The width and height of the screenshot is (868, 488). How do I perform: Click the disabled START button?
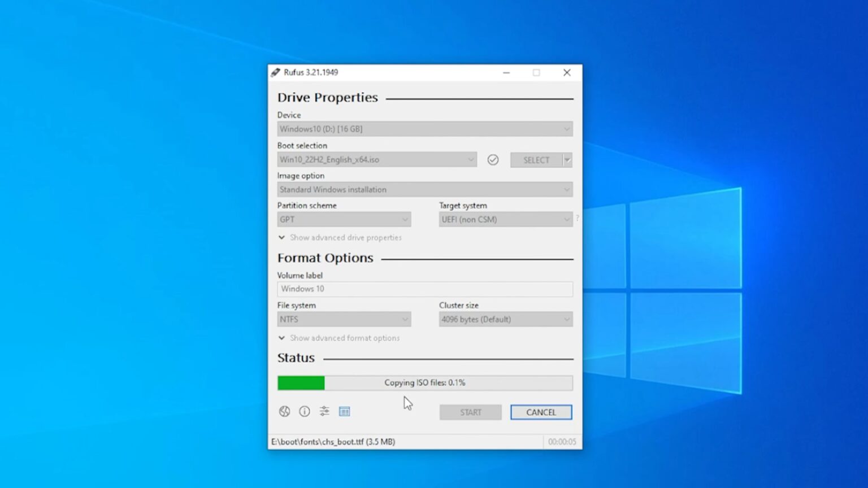point(470,412)
